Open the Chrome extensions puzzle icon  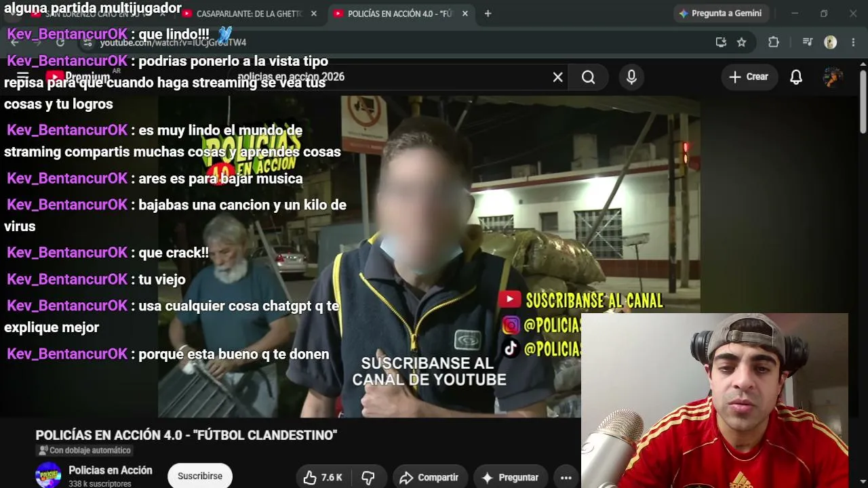[x=773, y=42]
